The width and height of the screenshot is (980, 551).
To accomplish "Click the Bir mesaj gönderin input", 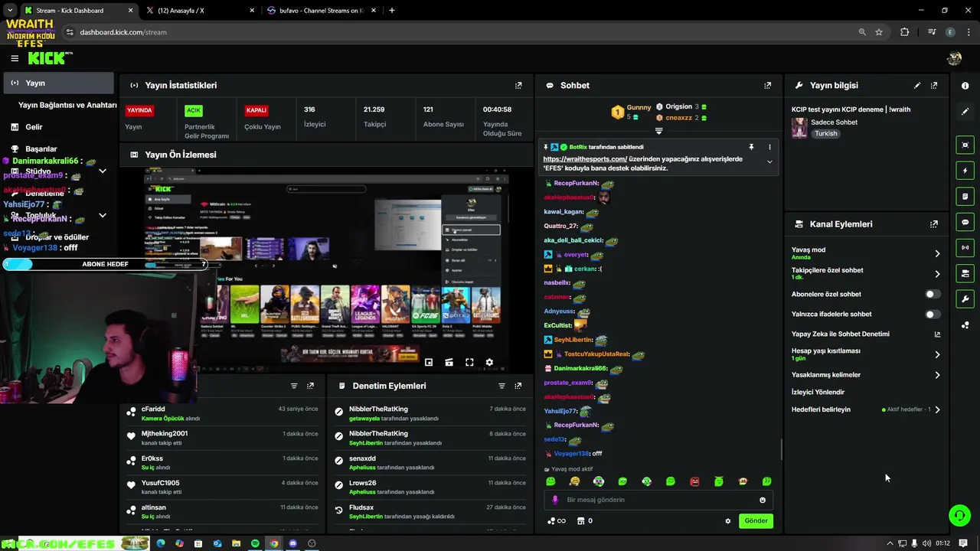I will click(658, 500).
